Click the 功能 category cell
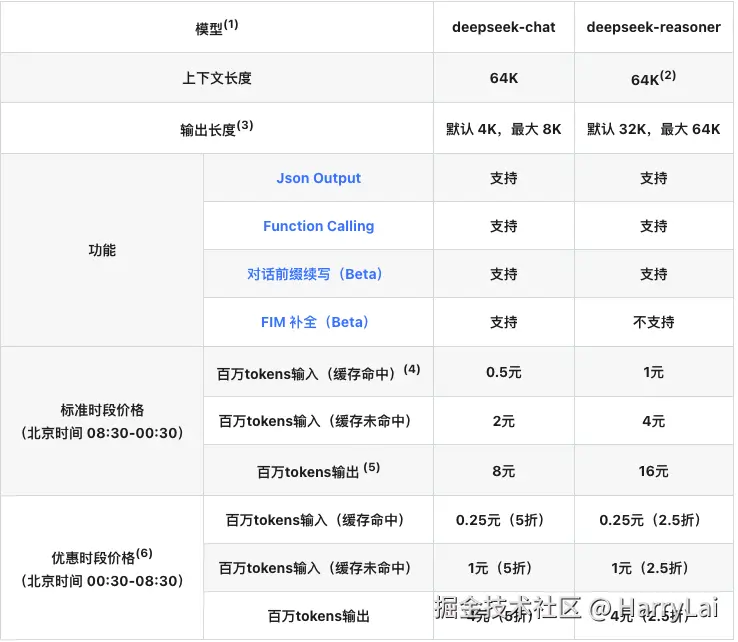 coord(102,250)
